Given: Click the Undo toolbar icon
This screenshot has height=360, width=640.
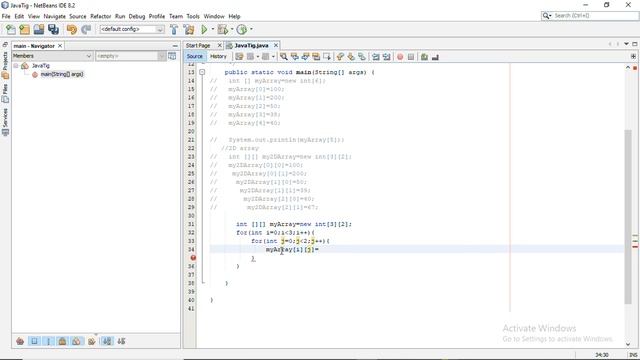Looking at the screenshot, I should [72, 29].
